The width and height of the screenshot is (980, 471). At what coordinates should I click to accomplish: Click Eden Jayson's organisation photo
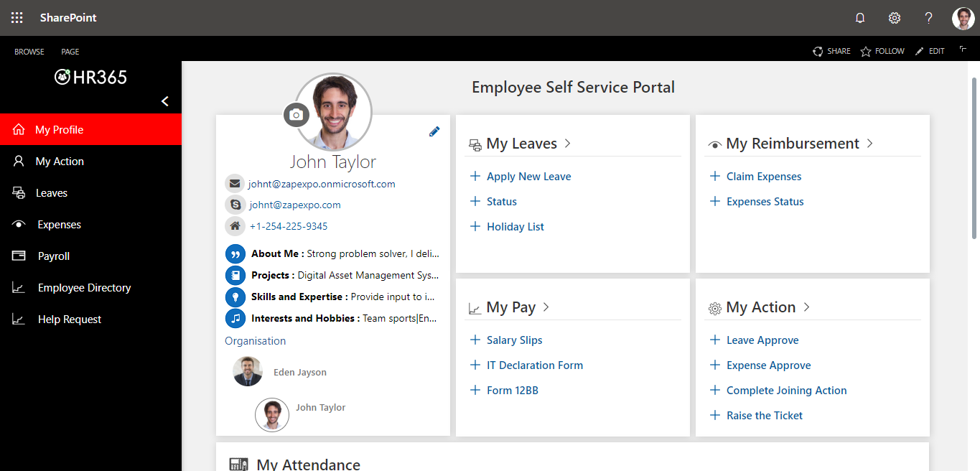[x=248, y=371]
